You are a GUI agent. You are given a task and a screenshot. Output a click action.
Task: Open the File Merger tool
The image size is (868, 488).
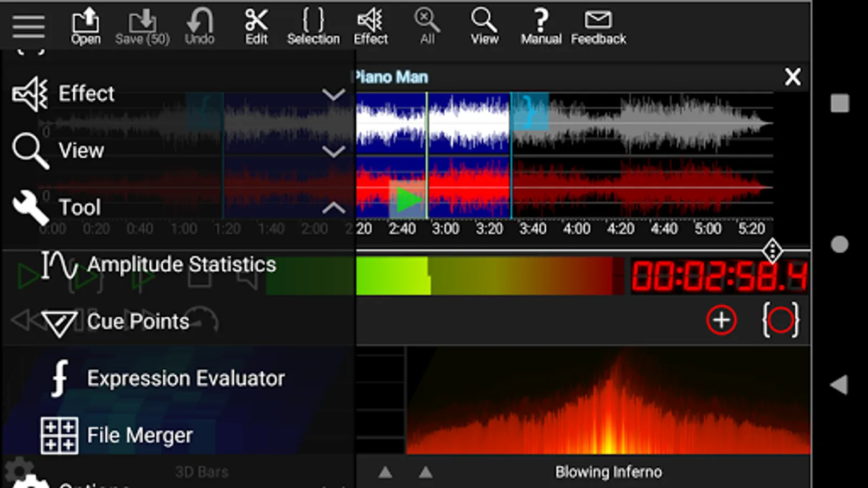pyautogui.click(x=139, y=435)
